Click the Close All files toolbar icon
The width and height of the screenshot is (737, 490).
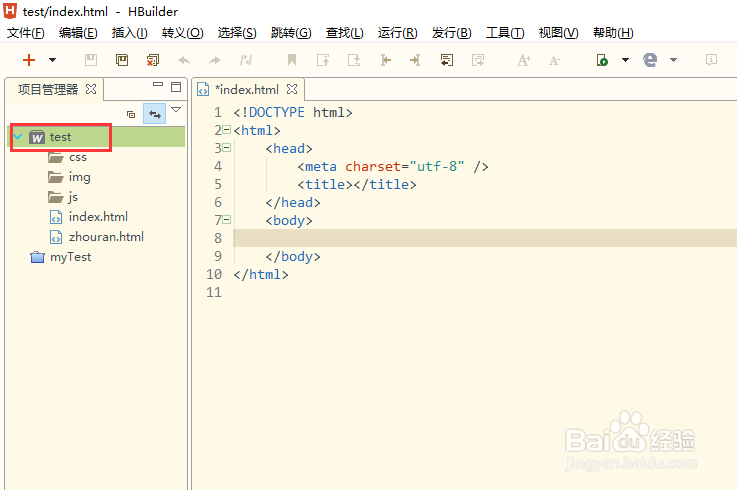click(153, 60)
